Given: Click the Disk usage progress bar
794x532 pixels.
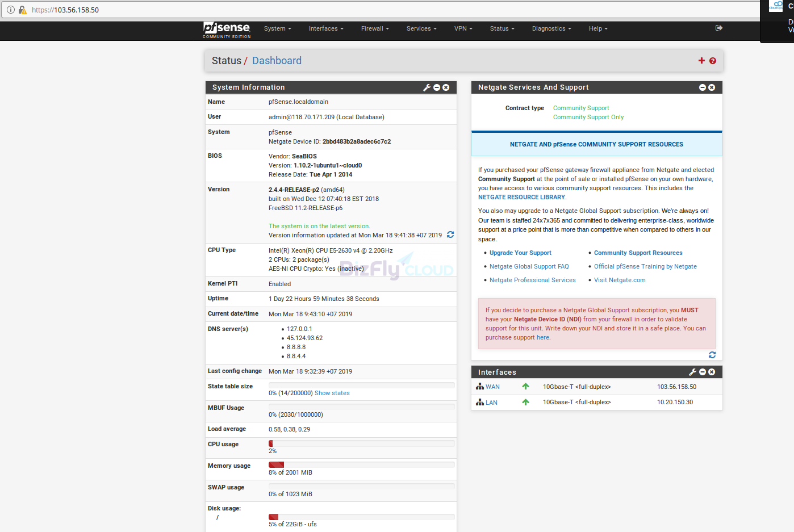Looking at the screenshot, I should tap(362, 517).
